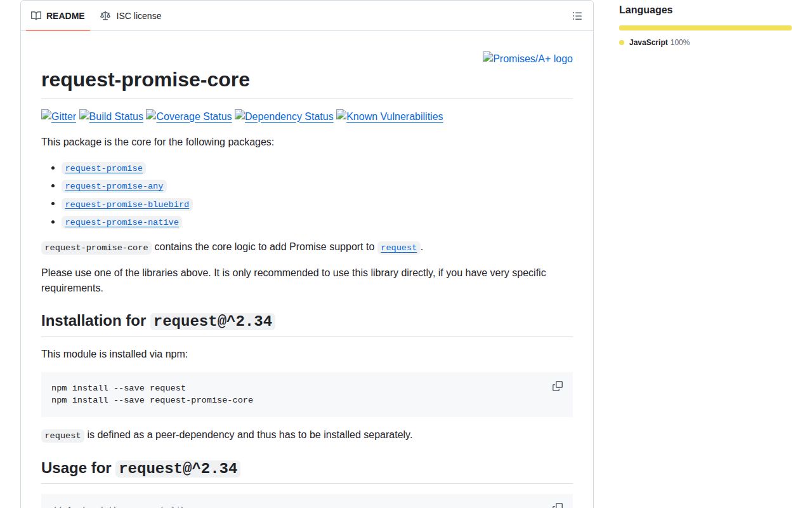Open the Dependency Status badge
Image resolution: width=812 pixels, height=508 pixels.
(284, 116)
